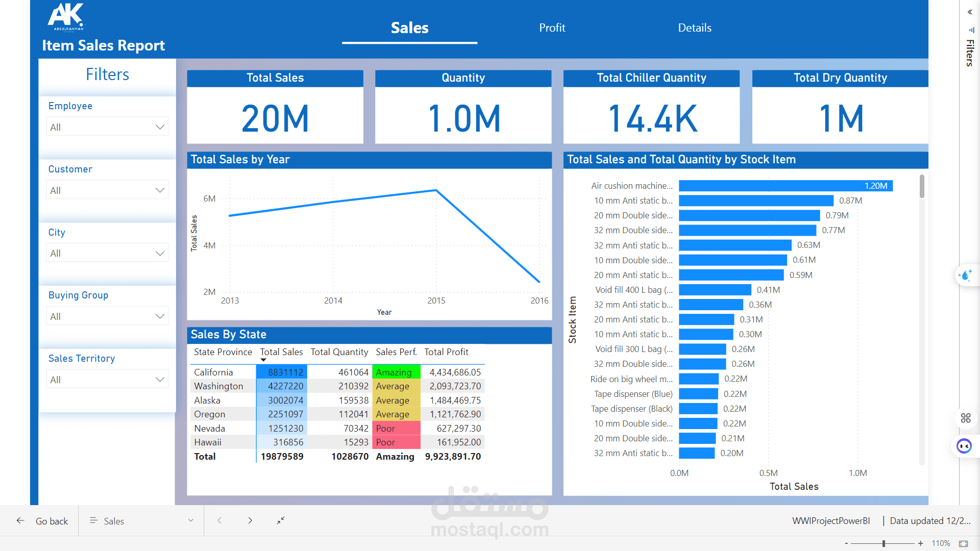Click the stock item chart scrollbar
This screenshot has height=551, width=980.
(x=922, y=187)
